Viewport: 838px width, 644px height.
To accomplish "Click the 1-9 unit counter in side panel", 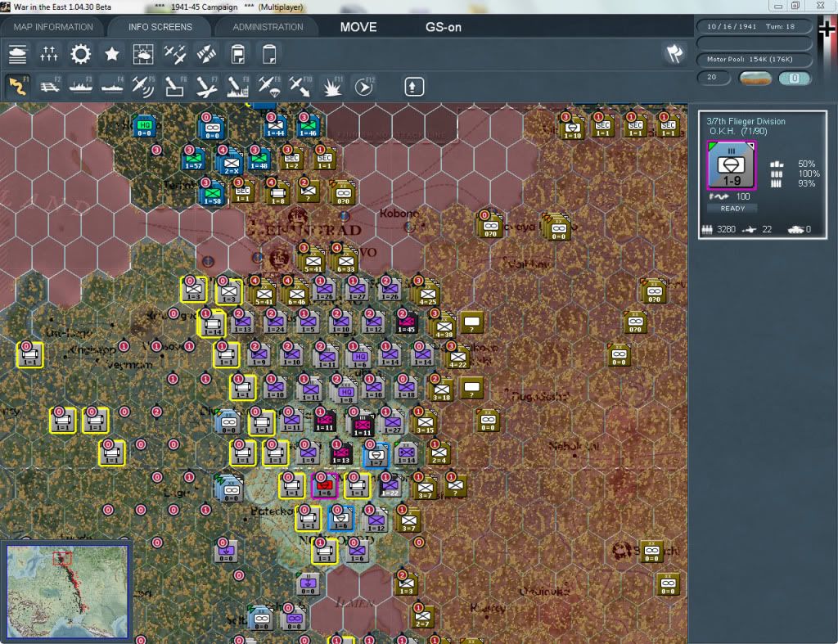I will [x=731, y=165].
